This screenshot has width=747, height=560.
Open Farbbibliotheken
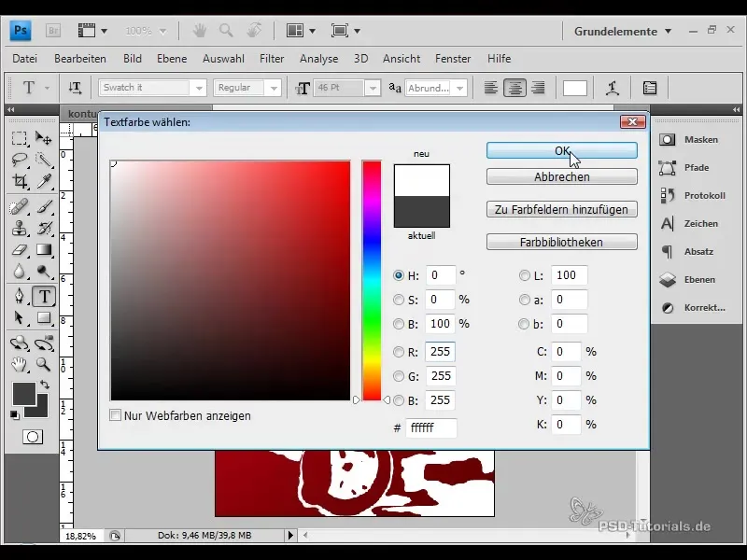[562, 242]
